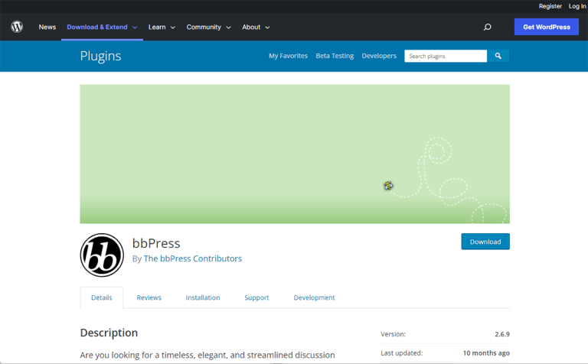The width and height of the screenshot is (588, 364).
Task: Click the Get WordPress button
Action: [x=546, y=27]
